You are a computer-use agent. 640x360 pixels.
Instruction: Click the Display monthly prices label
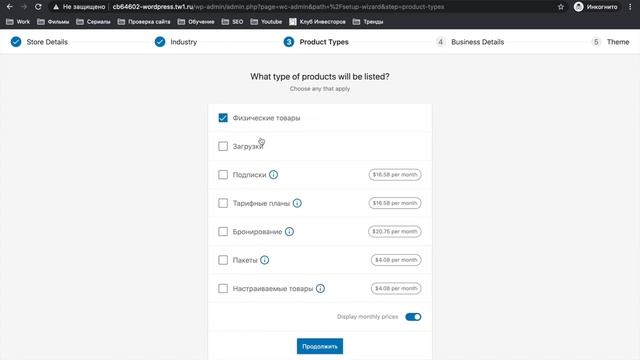(367, 317)
